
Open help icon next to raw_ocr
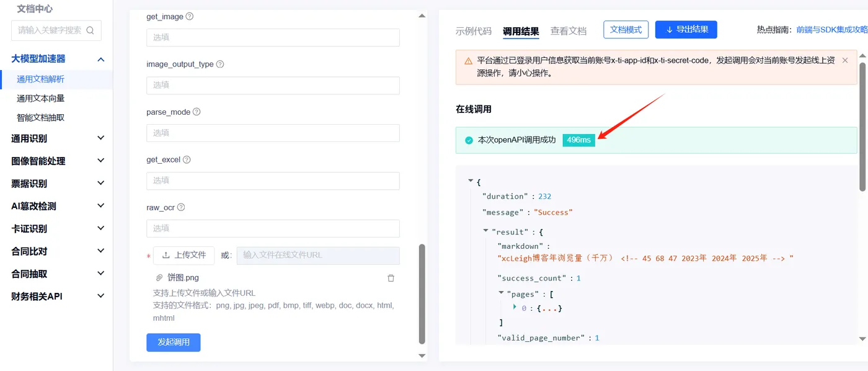181,208
